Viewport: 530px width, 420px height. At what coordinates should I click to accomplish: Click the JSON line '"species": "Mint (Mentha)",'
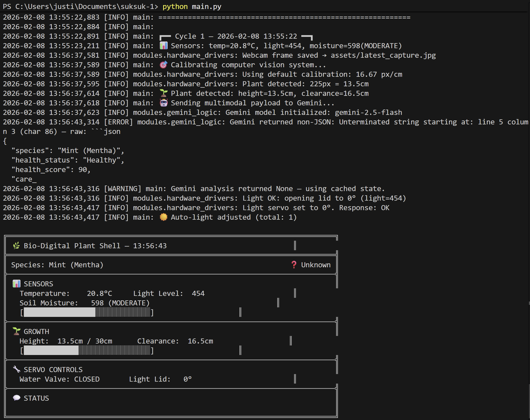tap(68, 150)
